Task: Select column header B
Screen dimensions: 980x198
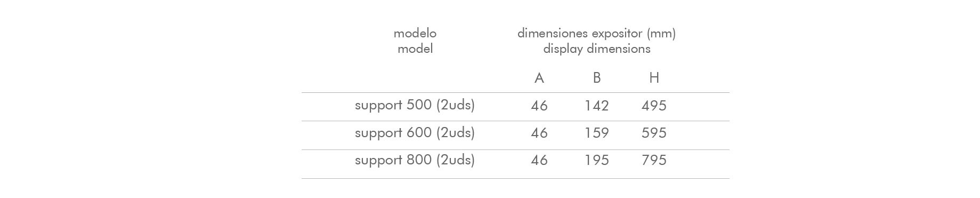Action: point(597,78)
